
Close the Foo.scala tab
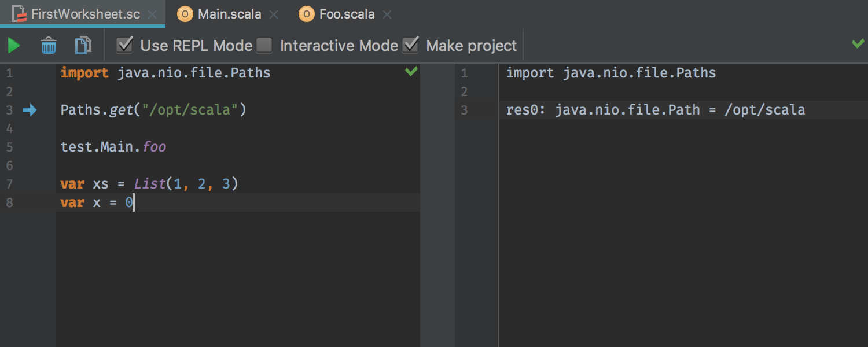tap(387, 14)
